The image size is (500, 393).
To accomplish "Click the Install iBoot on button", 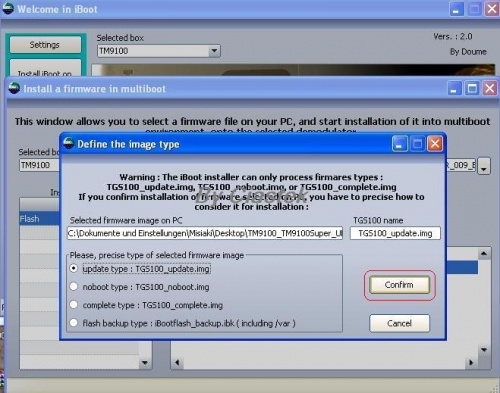I will 45,69.
